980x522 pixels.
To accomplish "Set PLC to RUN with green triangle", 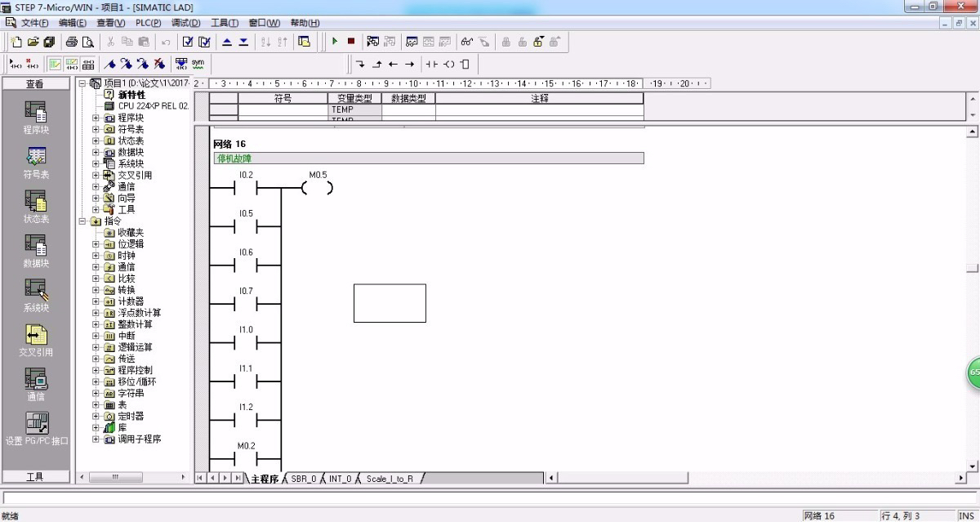I will click(335, 42).
